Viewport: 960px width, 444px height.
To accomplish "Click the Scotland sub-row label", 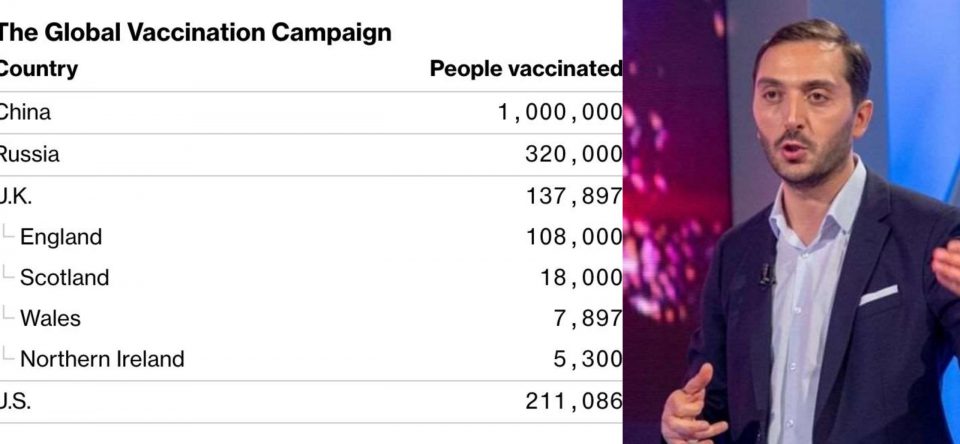I will coord(64,277).
